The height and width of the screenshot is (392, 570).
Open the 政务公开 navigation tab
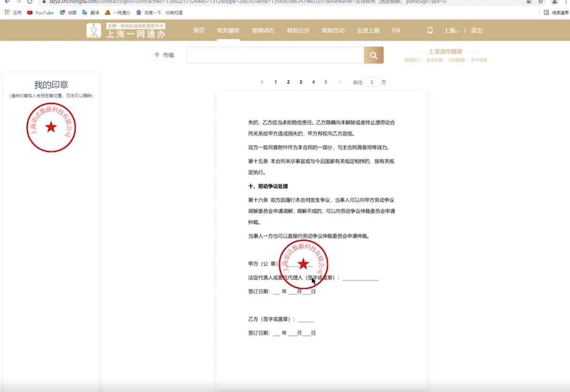click(298, 30)
